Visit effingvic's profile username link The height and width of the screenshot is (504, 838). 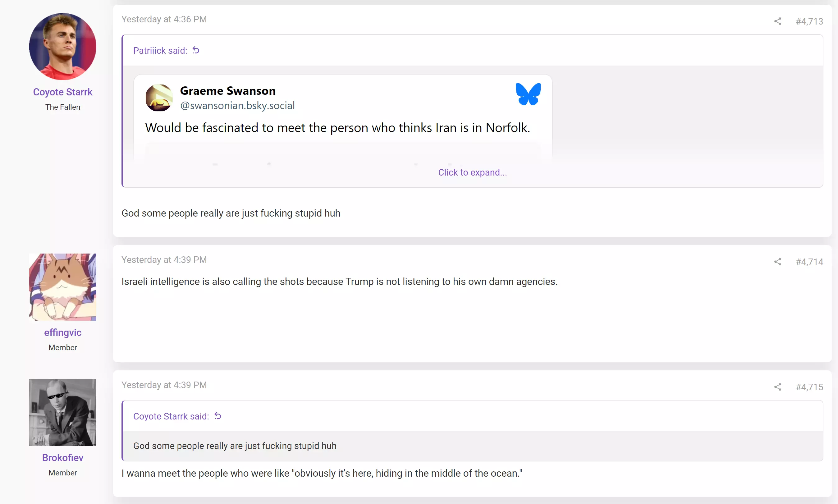[x=63, y=332]
